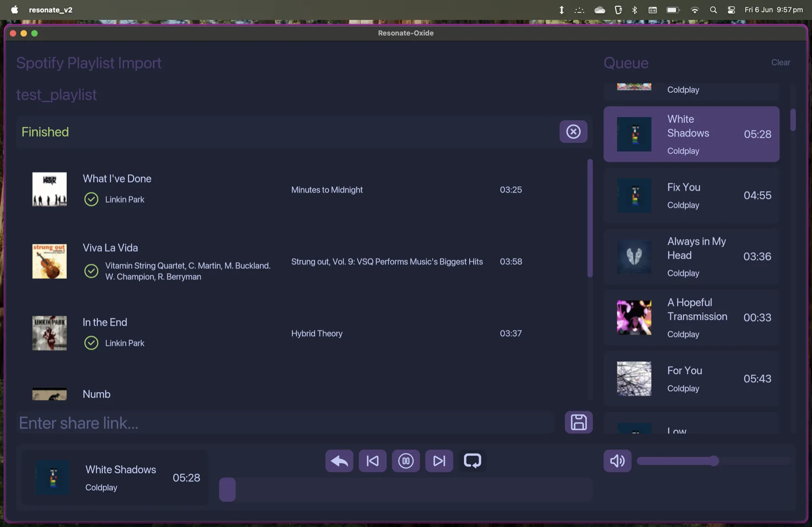The image size is (812, 527).
Task: Open Control Center in menu bar
Action: pos(731,10)
